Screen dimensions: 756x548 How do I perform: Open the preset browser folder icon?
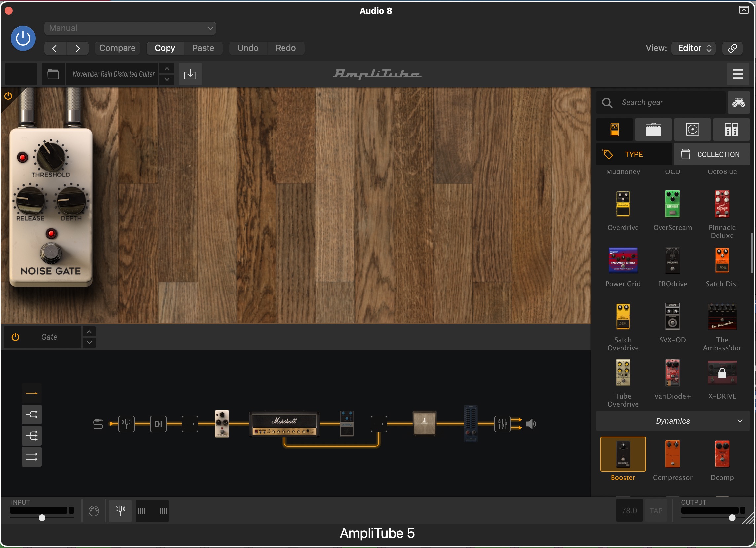pyautogui.click(x=53, y=74)
